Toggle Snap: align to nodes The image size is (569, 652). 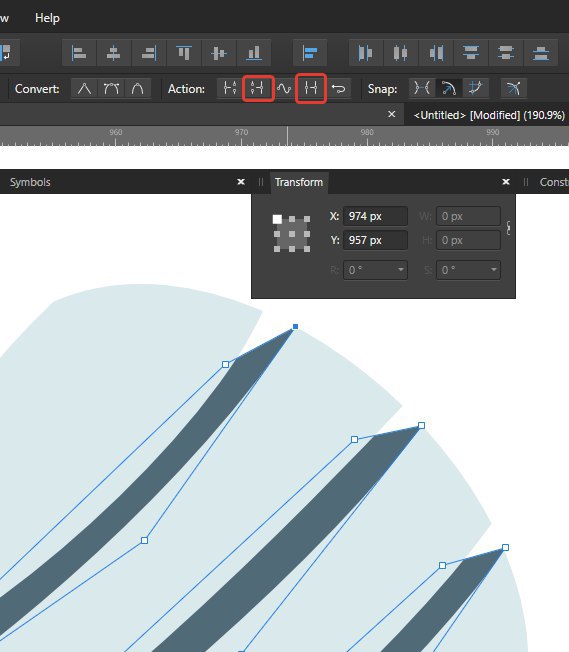point(422,88)
